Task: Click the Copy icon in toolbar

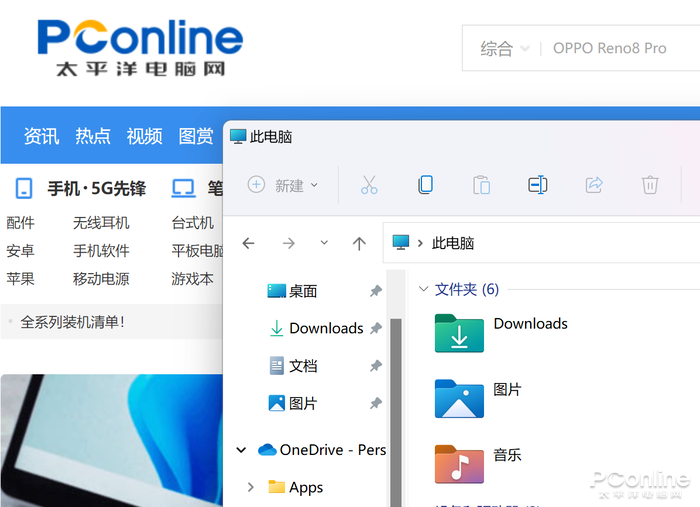Action: click(x=425, y=185)
